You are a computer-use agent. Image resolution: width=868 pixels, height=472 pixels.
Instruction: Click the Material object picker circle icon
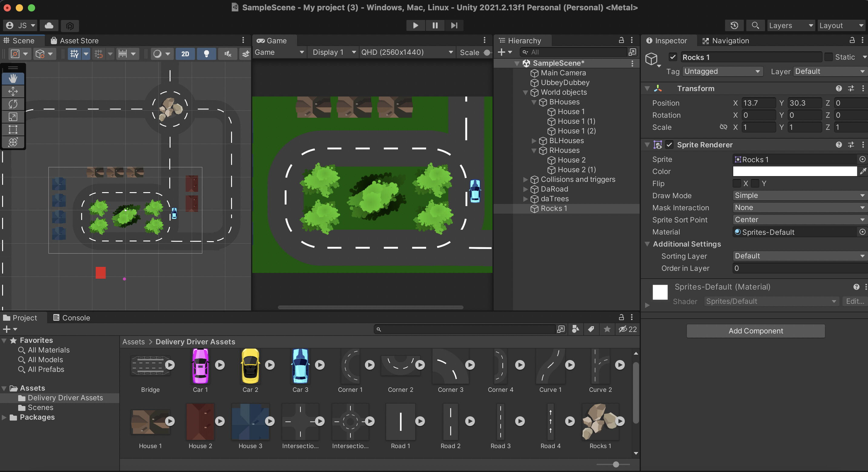click(x=862, y=232)
